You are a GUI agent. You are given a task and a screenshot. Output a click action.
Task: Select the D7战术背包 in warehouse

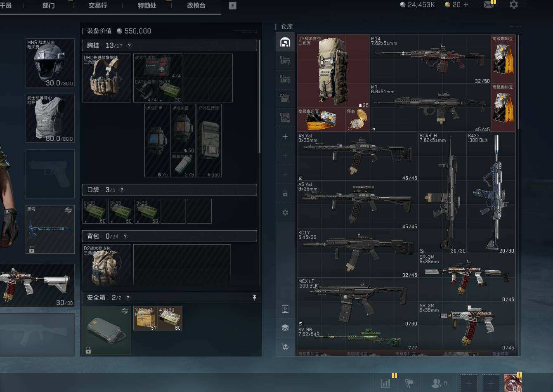pyautogui.click(x=333, y=71)
